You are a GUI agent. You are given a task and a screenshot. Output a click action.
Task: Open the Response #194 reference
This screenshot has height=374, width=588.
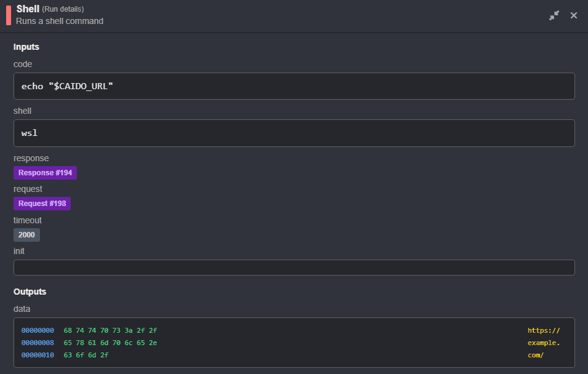(45, 172)
